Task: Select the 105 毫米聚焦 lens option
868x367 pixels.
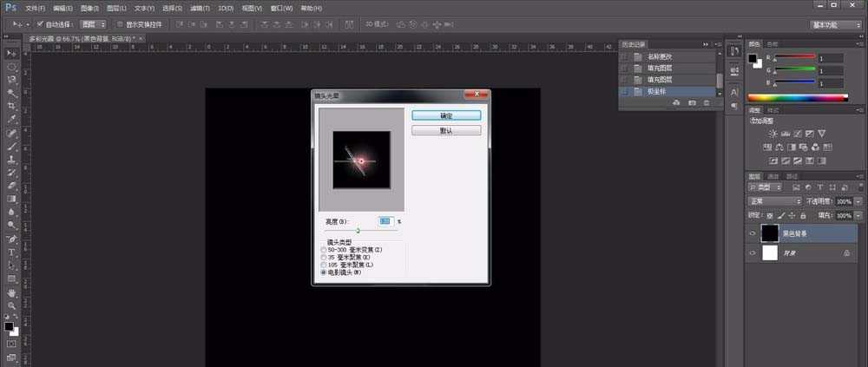Action: point(325,265)
